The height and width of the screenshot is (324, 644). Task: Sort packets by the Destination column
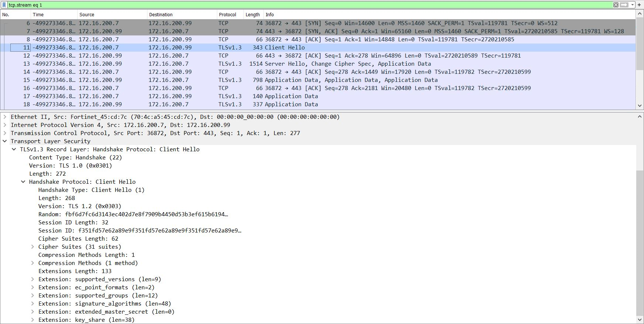point(182,15)
